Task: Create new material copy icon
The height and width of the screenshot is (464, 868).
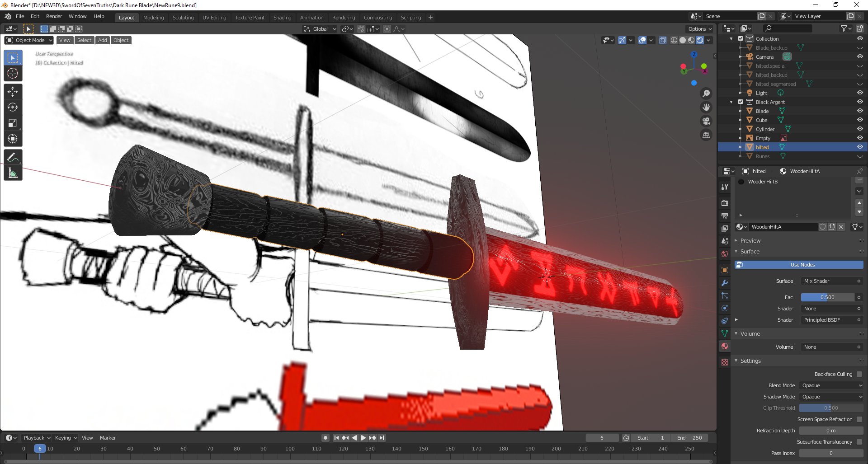Action: point(832,227)
